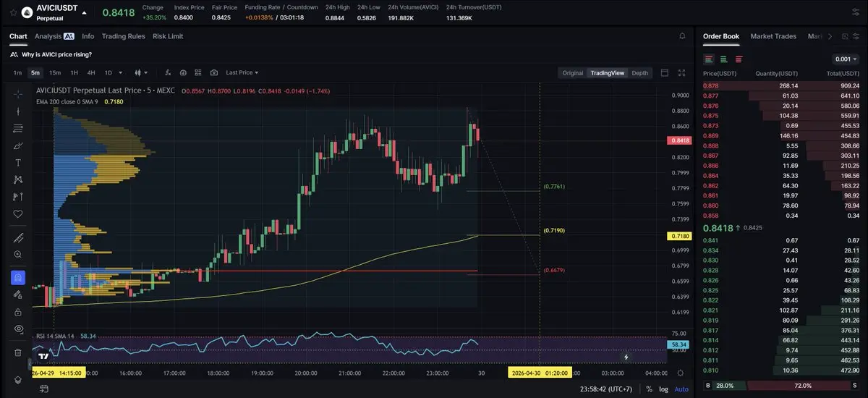Image resolution: width=868 pixels, height=398 pixels.
Task: Toggle Auto scale on chart
Action: (681, 389)
